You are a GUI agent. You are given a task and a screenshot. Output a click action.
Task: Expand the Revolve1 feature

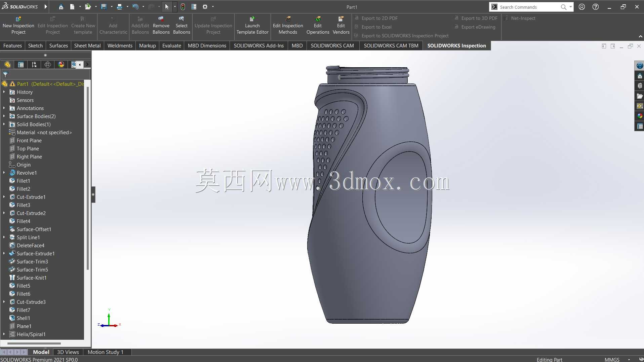pos(4,173)
